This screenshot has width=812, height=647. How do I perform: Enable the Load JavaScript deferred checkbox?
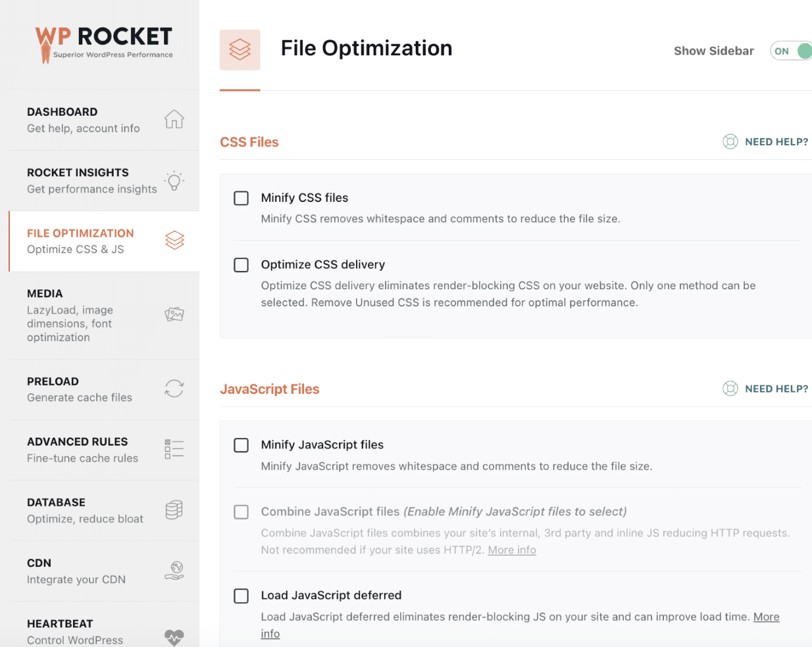241,596
